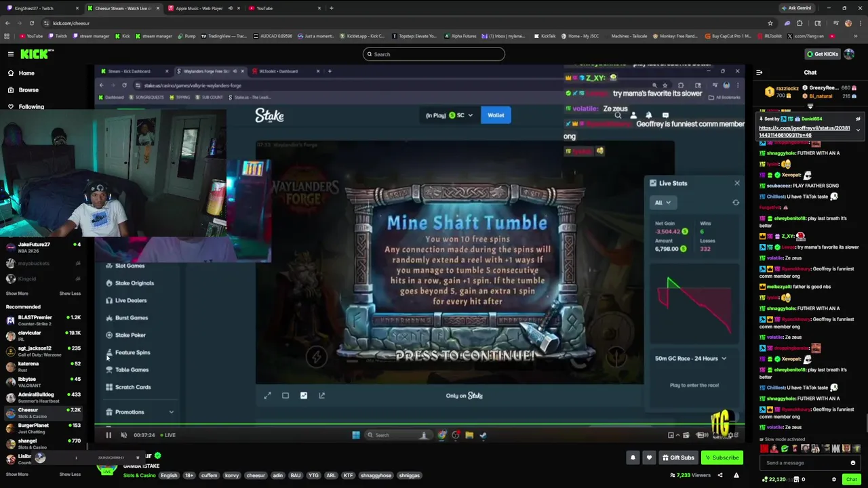Open Live Dealers in Stake sidebar
Image resolution: width=868 pixels, height=488 pixels.
127,300
